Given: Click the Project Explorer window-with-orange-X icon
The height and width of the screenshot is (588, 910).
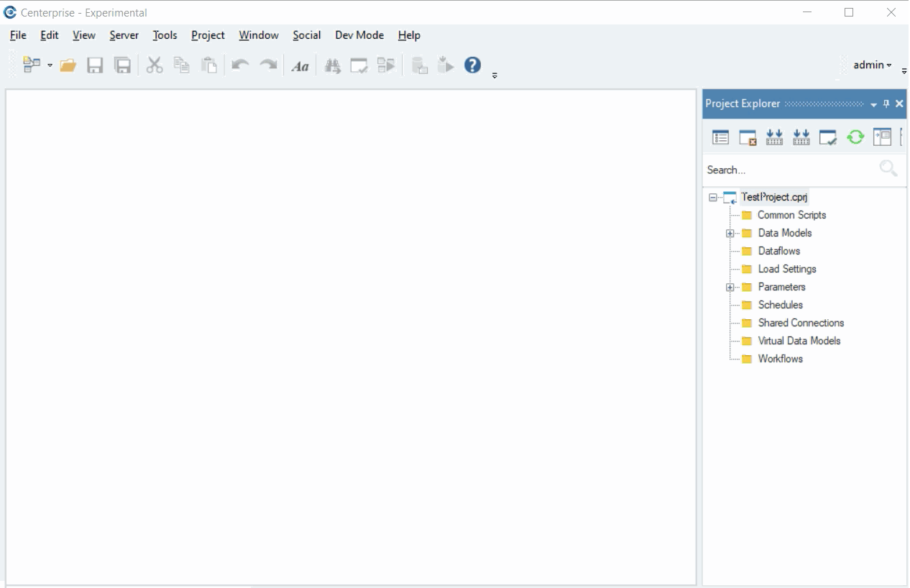Looking at the screenshot, I should (x=748, y=137).
